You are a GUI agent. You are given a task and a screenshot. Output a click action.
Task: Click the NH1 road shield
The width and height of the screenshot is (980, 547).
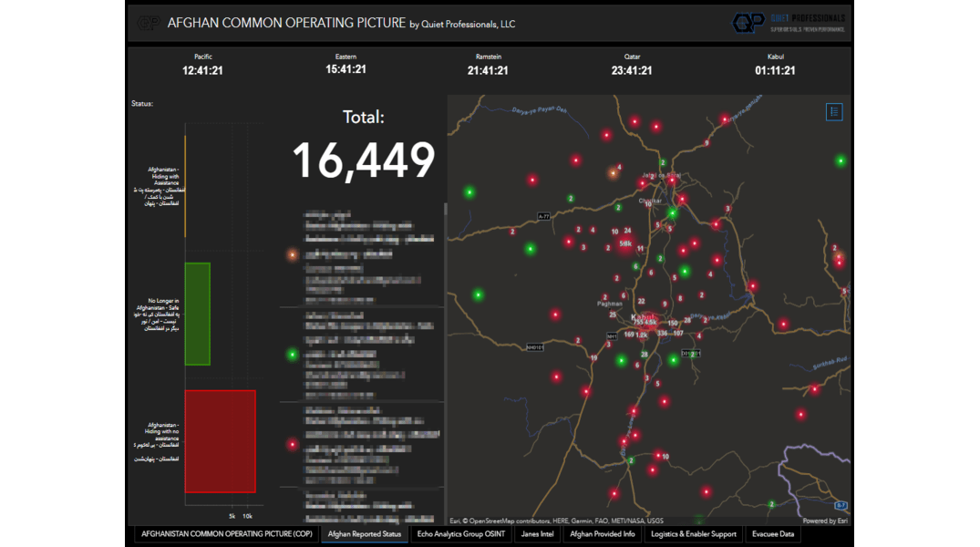(x=612, y=336)
